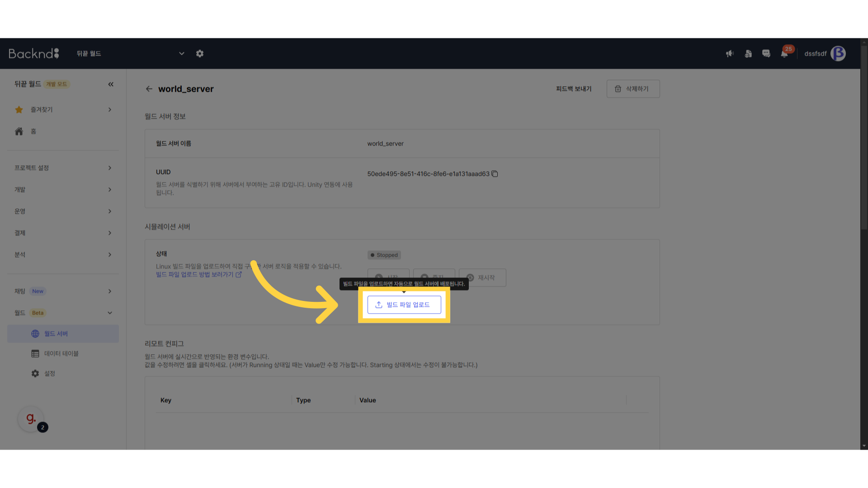Screen dimensions: 868x488
Task: Collapse the sidebar with double-chevron icon
Action: pos(111,84)
